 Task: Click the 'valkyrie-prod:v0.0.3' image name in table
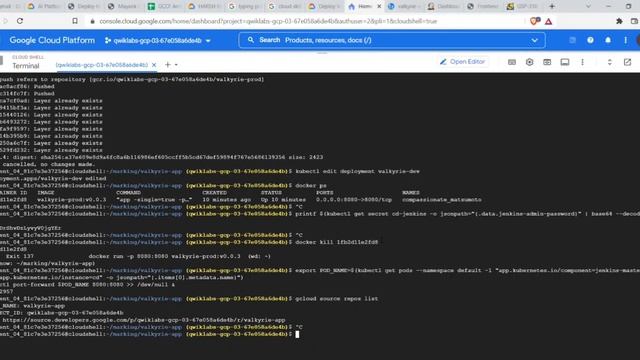click(x=71, y=200)
